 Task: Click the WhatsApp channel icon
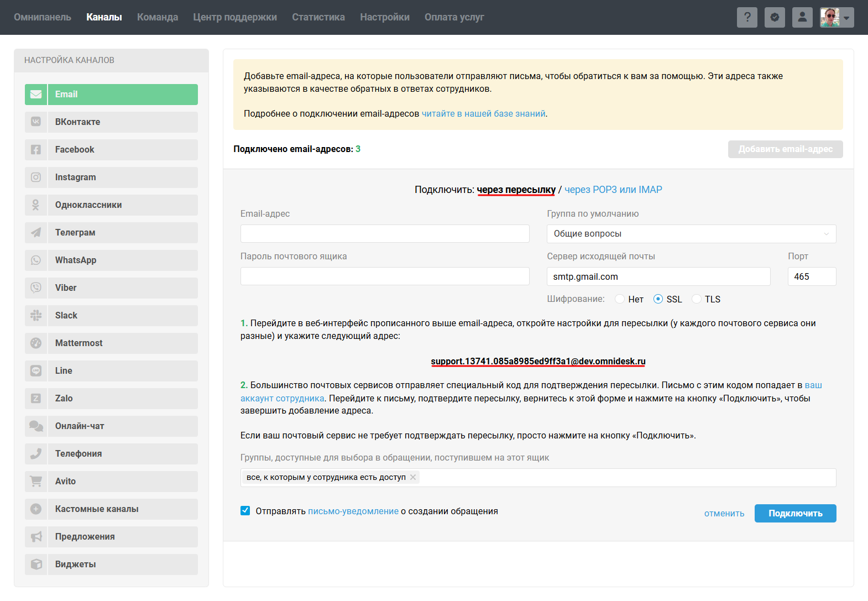(x=36, y=260)
